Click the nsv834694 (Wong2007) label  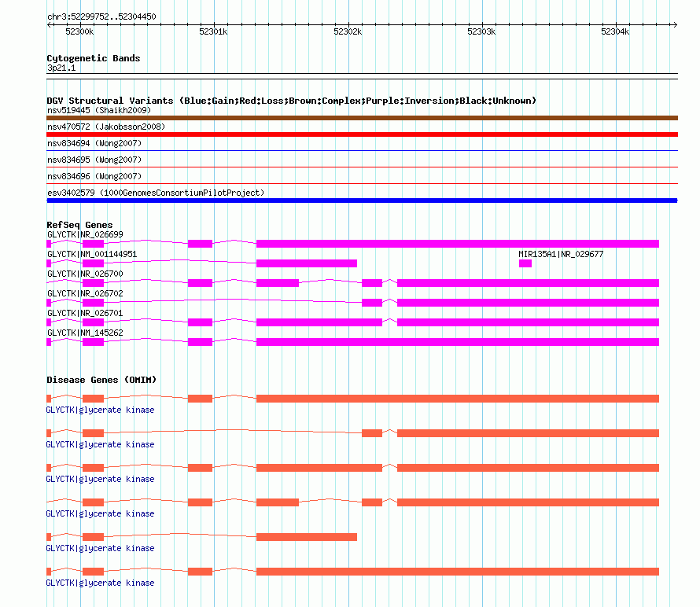[x=94, y=143]
